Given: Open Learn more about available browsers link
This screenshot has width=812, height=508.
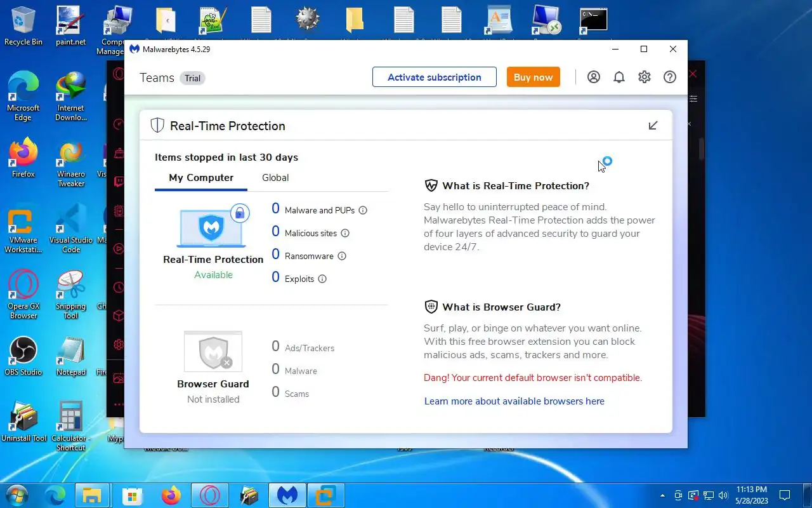Looking at the screenshot, I should point(514,401).
